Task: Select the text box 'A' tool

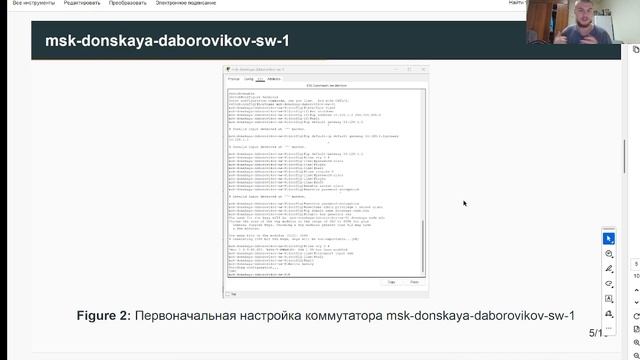Action: tap(609, 299)
